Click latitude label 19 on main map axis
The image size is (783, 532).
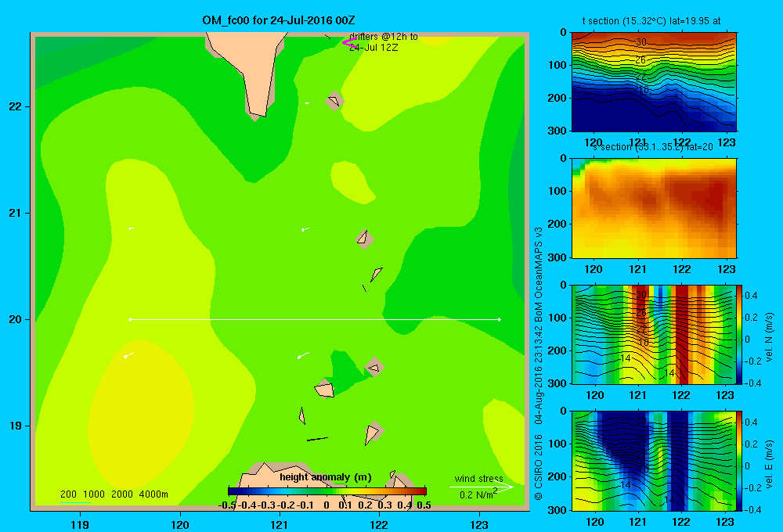(x=15, y=426)
